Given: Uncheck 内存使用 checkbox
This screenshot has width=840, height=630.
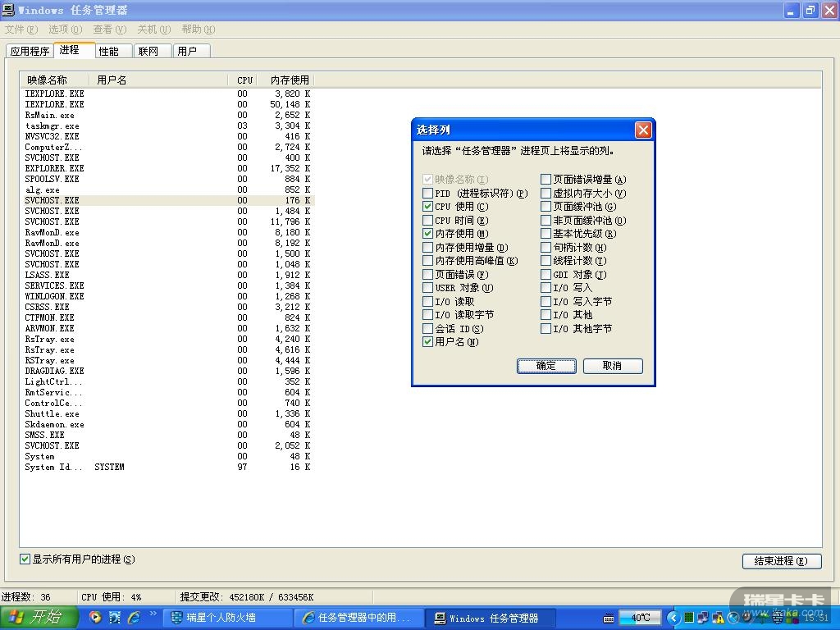Looking at the screenshot, I should coord(427,234).
